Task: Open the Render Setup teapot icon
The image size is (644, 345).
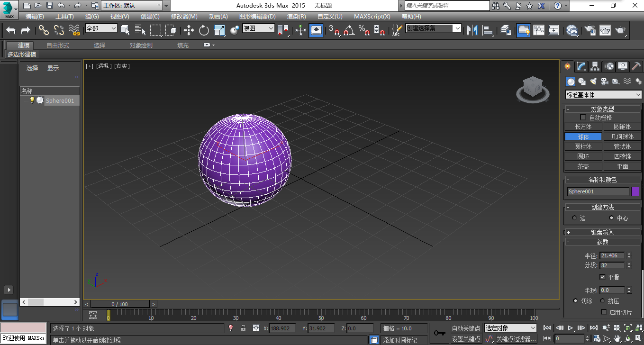Action: [x=590, y=30]
